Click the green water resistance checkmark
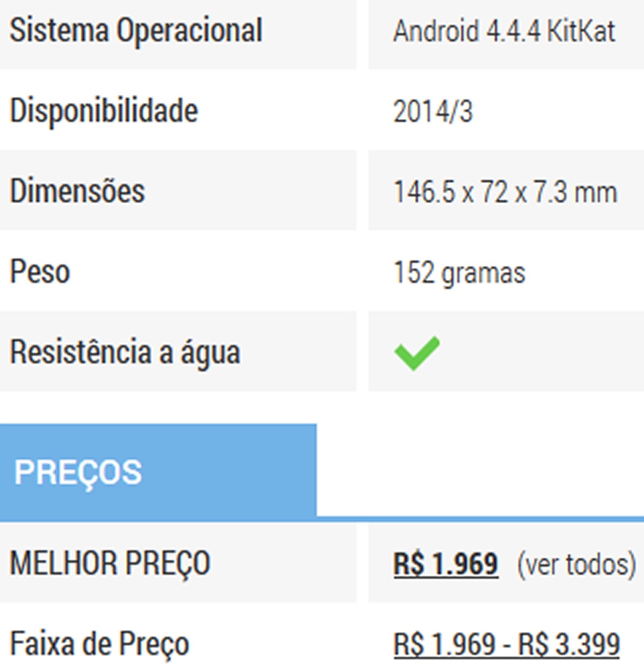644x669 pixels. point(417,352)
